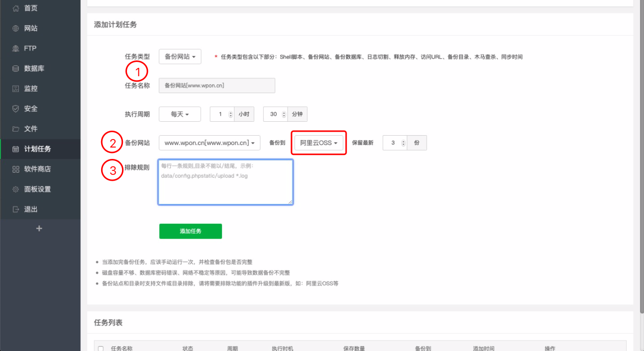Click the 备份到 column header in task list
The height and width of the screenshot is (351, 644).
pyautogui.click(x=423, y=349)
